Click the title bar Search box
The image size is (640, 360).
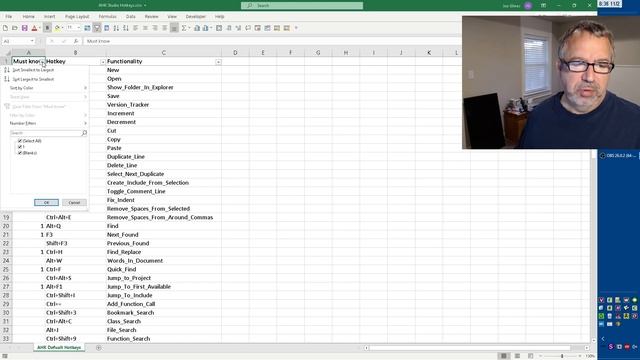pos(302,6)
